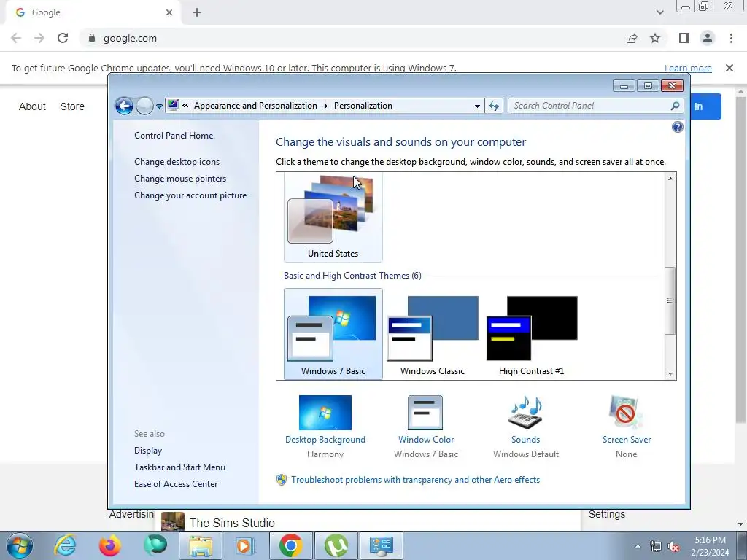
Task: Open Ease of Access Center link
Action: [x=176, y=484]
